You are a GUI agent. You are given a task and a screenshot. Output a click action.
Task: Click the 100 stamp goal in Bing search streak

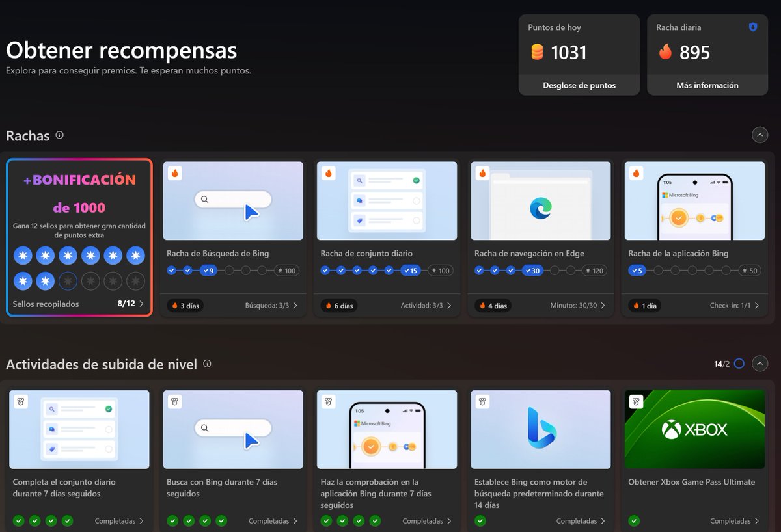pyautogui.click(x=286, y=271)
